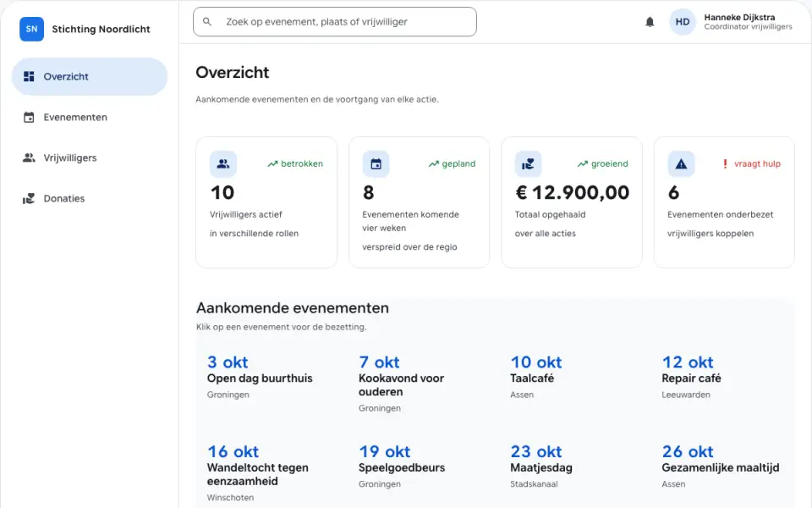Viewport: 812px width, 508px height.
Task: Open Wandeltocht tegen eenzaamheid event
Action: pyautogui.click(x=257, y=474)
